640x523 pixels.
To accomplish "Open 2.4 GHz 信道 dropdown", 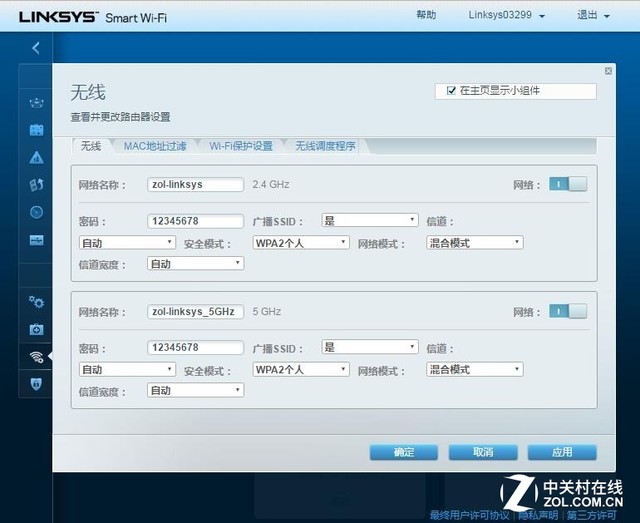I will pos(127,243).
